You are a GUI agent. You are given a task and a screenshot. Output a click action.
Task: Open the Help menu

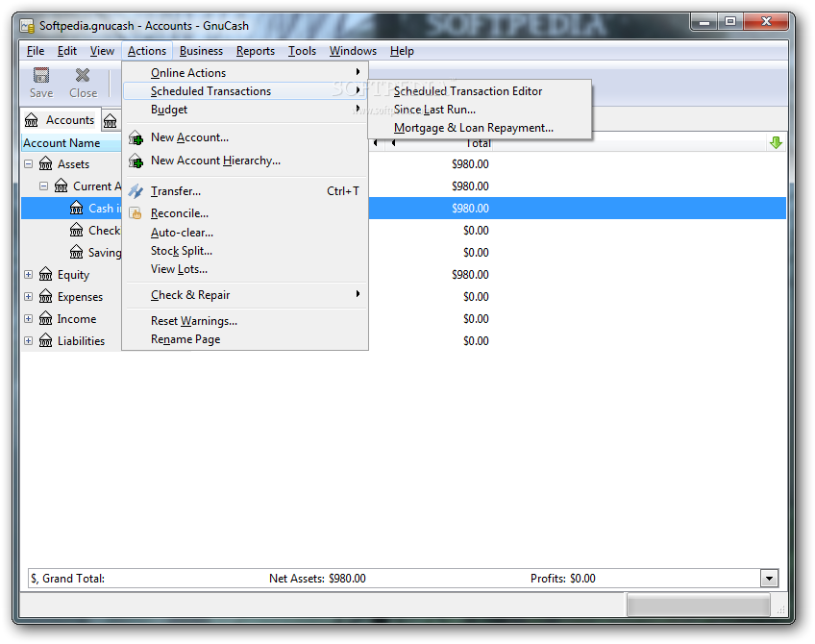[402, 51]
